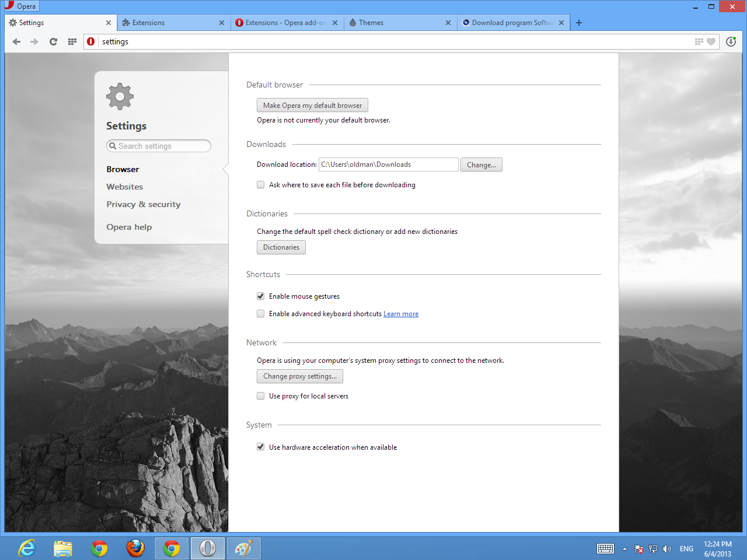Screen dimensions: 747x560
Task: Click Make Opera my default browser
Action: 312,106
